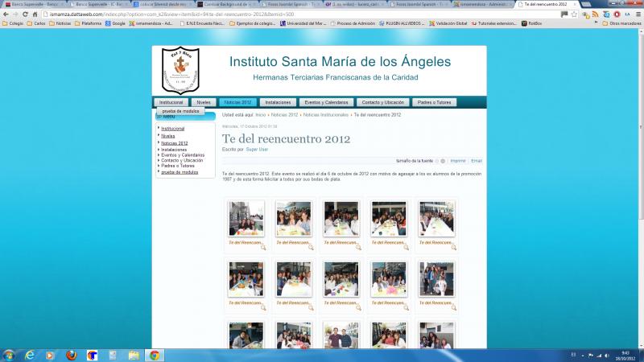Image resolution: width=644 pixels, height=362 pixels.
Task: Open the Padres o Tutores menu tab
Action: (434, 103)
